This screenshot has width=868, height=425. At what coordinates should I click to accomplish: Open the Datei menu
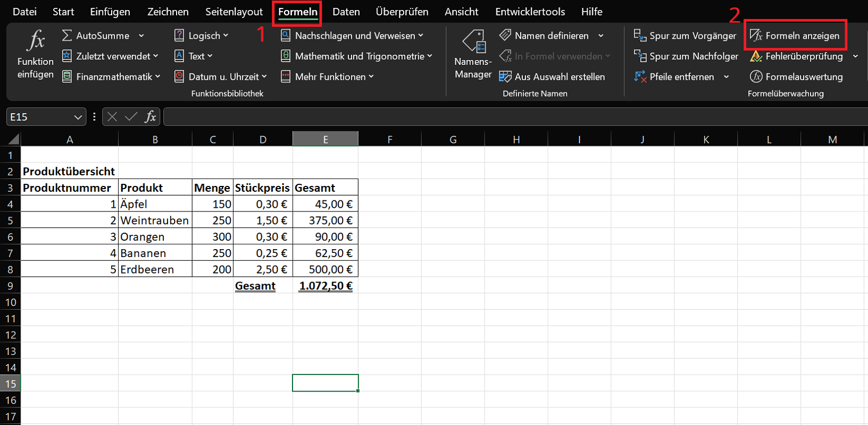24,12
